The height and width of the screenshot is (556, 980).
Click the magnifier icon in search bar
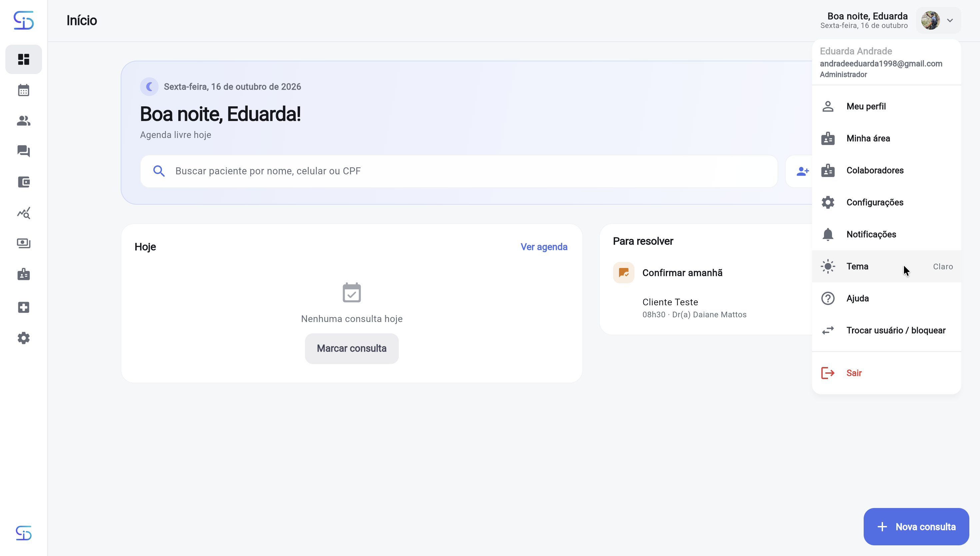coord(159,171)
